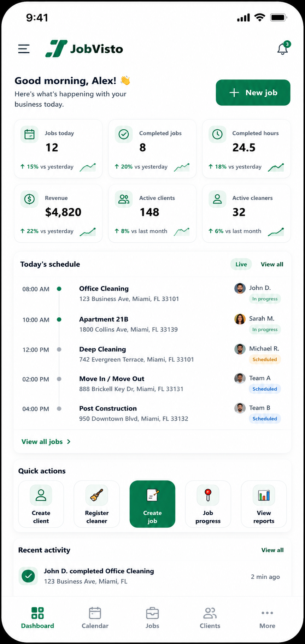Click the Completed jobs checkmark icon

(x=124, y=134)
